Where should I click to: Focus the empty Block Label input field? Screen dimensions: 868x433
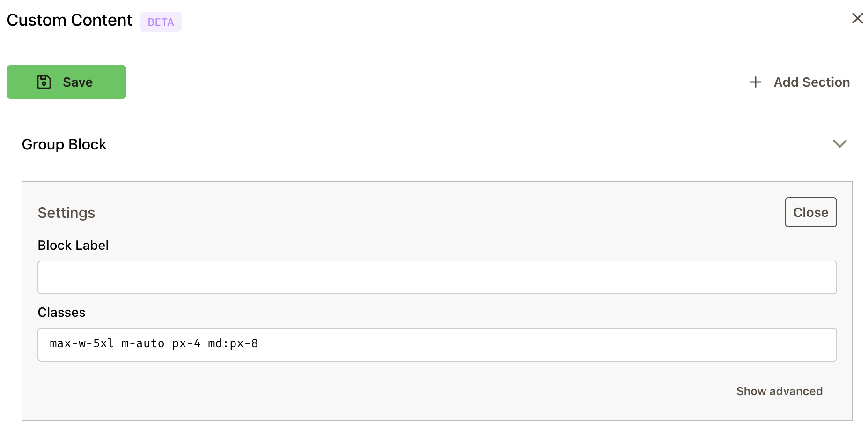pyautogui.click(x=437, y=277)
